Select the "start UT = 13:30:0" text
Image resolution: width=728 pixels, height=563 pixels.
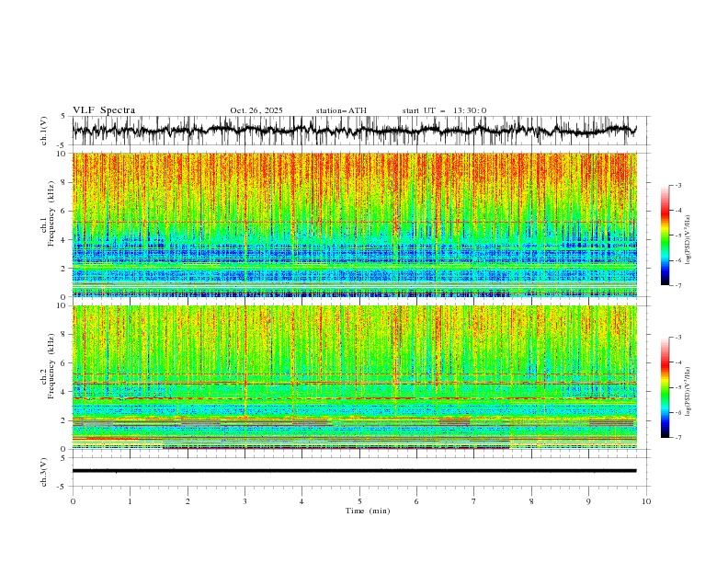click(444, 110)
